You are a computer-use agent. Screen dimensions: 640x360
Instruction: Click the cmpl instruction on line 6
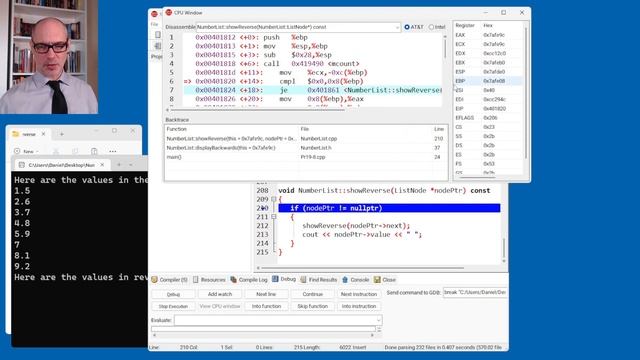pos(312,81)
